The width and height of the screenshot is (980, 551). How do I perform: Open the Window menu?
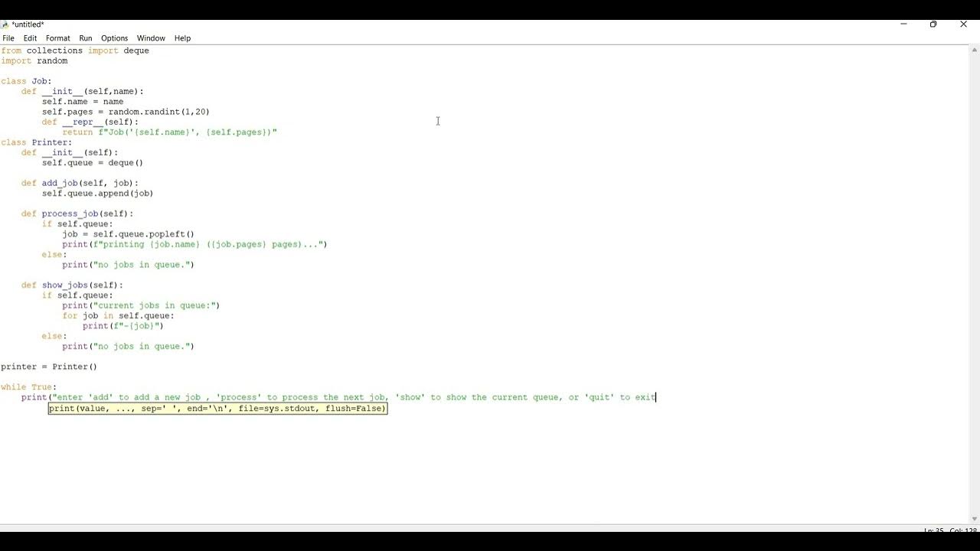(x=151, y=38)
